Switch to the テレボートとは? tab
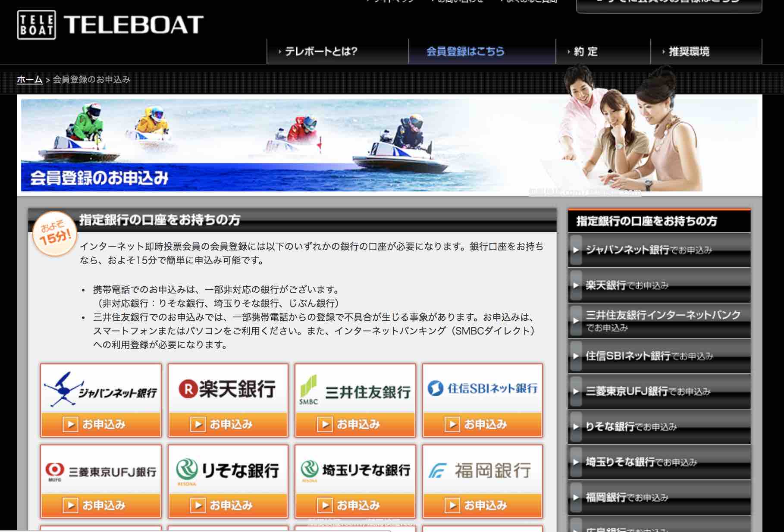This screenshot has width=784, height=532. (321, 51)
